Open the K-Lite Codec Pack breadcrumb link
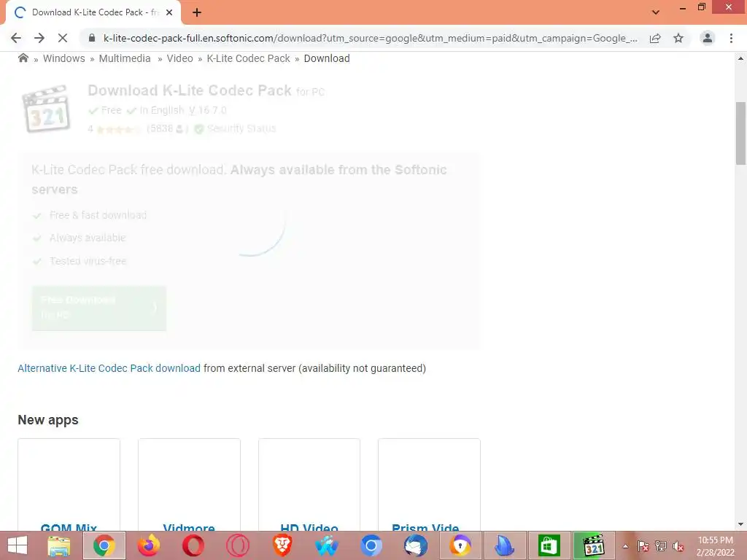Screen dimensions: 747x560 [x=248, y=58]
